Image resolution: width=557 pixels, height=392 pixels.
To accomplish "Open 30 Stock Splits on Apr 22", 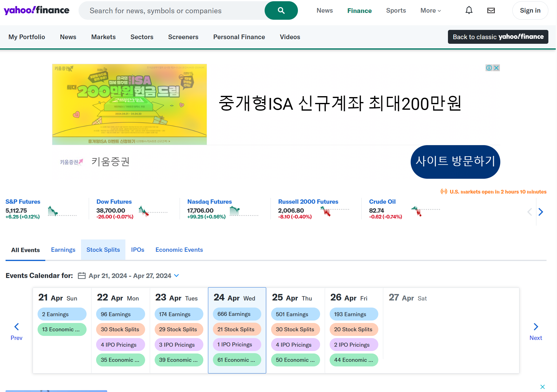I will [x=120, y=329].
